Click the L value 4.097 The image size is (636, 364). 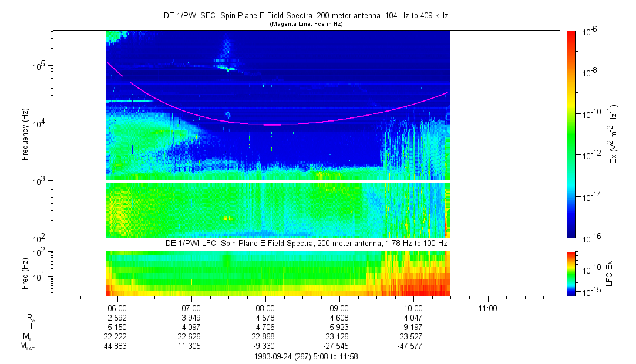(x=191, y=327)
